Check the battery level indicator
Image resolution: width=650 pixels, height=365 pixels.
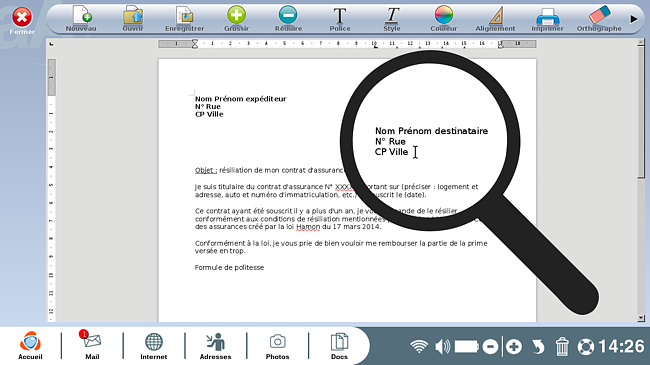[467, 346]
